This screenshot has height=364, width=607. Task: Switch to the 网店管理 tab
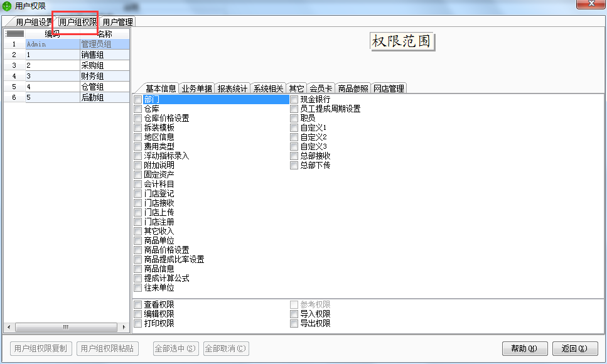[x=389, y=88]
